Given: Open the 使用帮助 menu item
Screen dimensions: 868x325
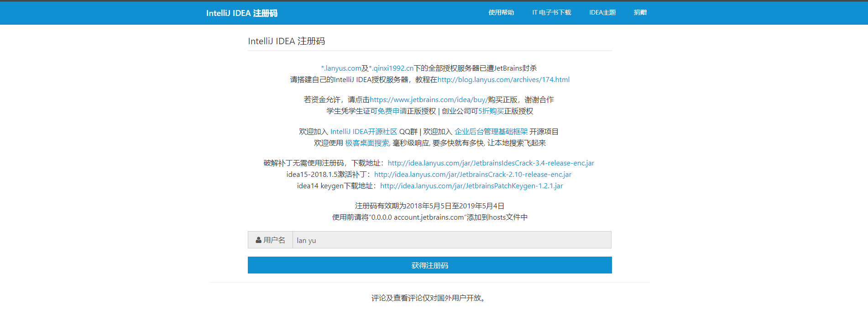Looking at the screenshot, I should pos(501,12).
